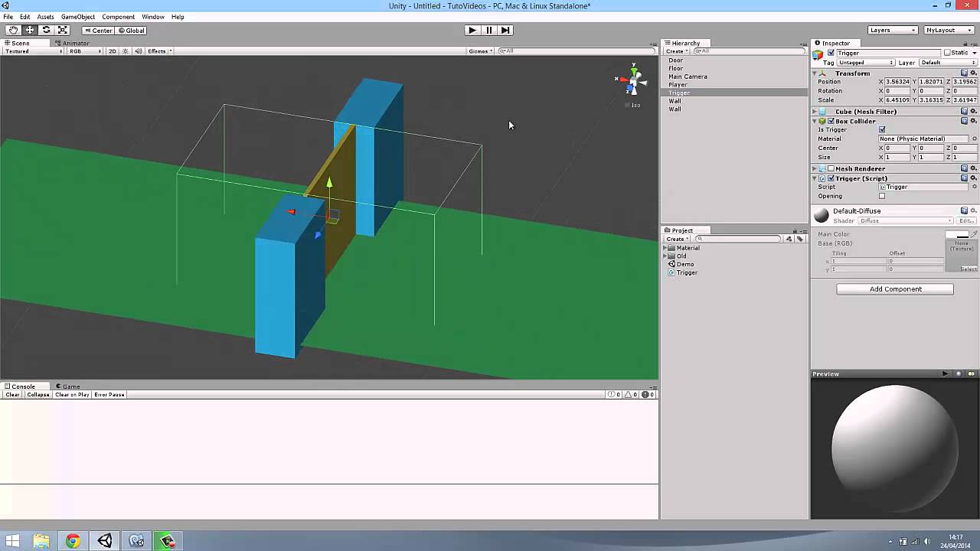Open the Textured draw mode dropdown
Image resolution: width=980 pixels, height=551 pixels.
(x=34, y=51)
